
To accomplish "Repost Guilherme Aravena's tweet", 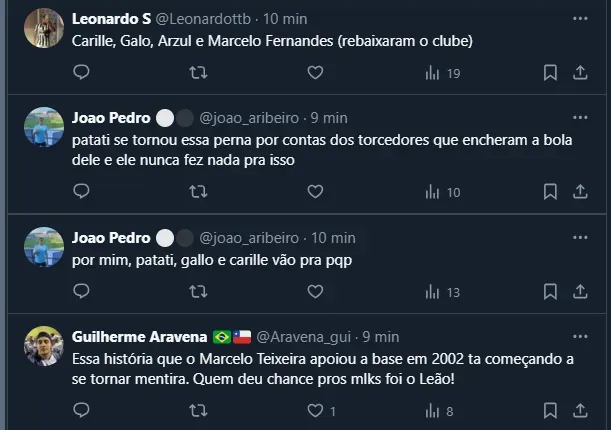I will point(199,410).
